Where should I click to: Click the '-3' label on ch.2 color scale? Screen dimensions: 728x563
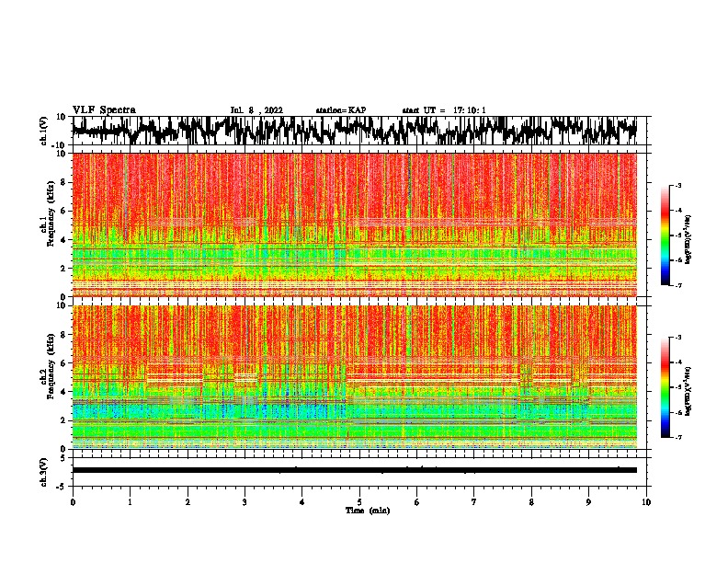click(677, 338)
